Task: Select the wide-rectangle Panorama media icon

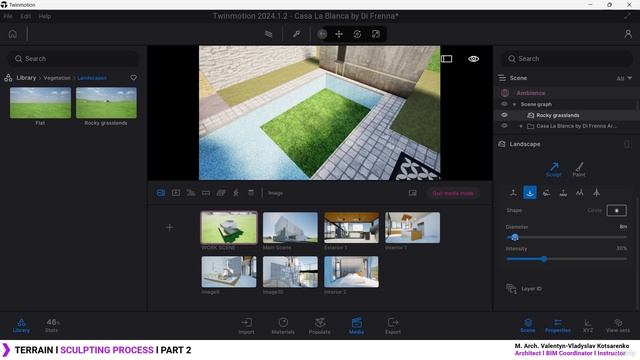Action: coord(206,193)
